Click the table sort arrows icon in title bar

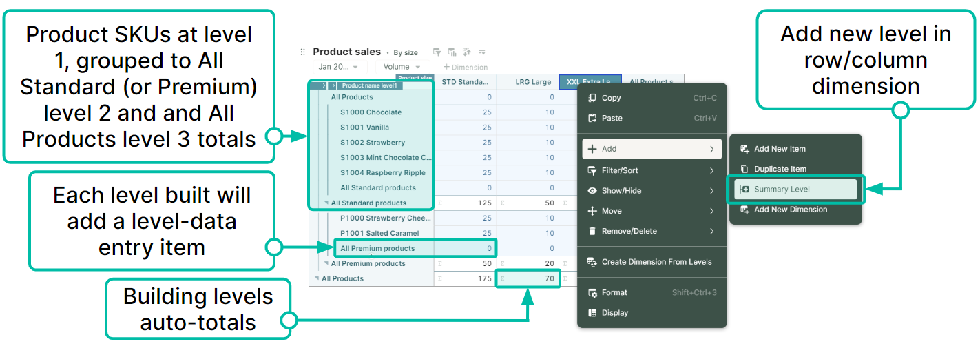pos(467,52)
